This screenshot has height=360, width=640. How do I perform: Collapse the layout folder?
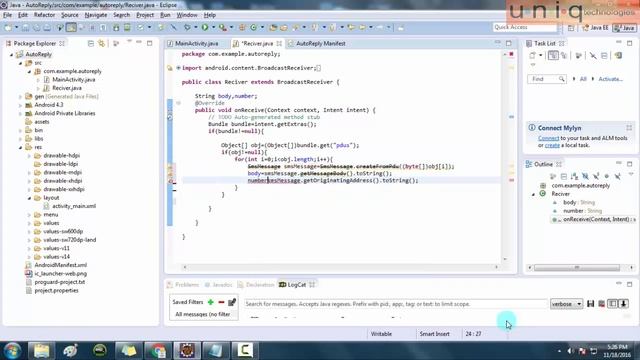tap(29, 198)
